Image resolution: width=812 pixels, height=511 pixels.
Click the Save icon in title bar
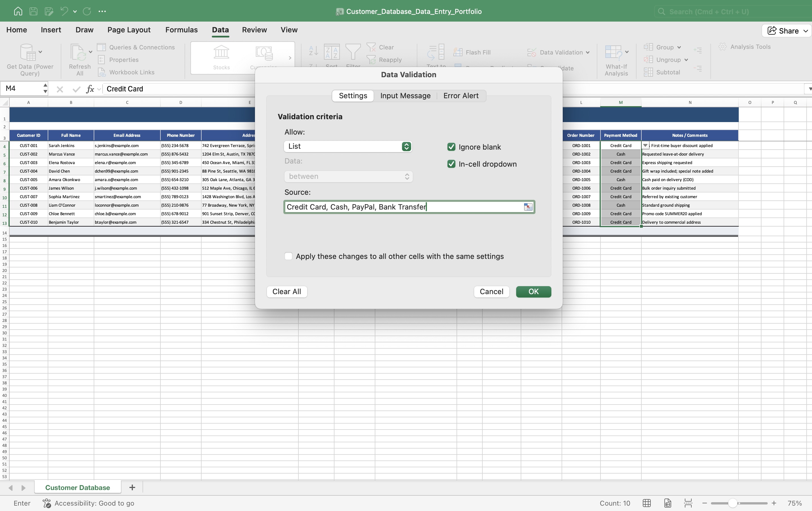click(34, 11)
